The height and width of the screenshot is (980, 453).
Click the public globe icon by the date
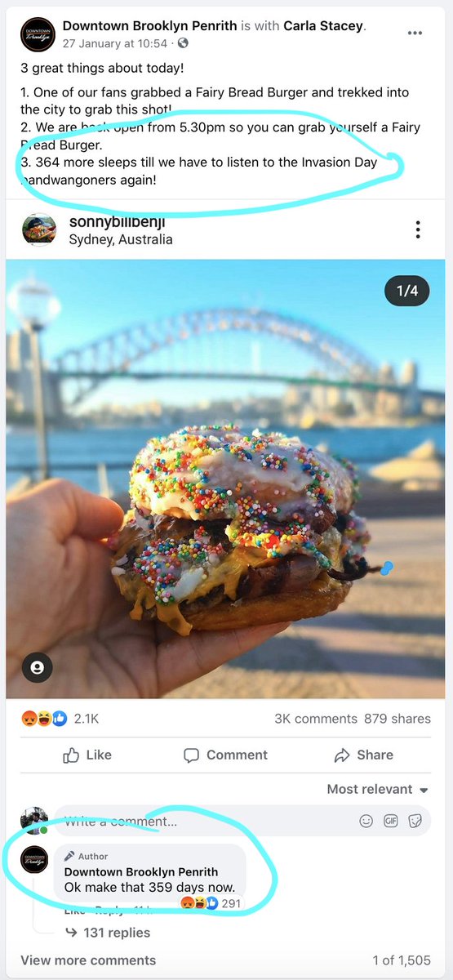click(x=183, y=42)
